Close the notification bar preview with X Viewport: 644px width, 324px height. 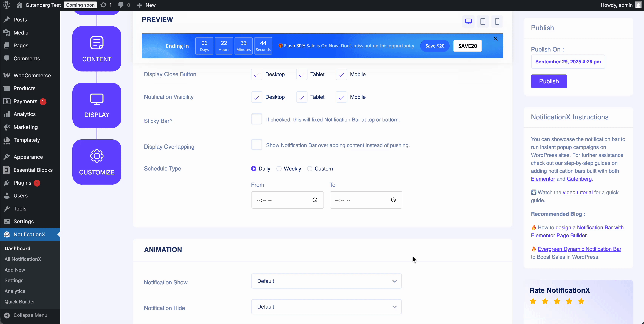495,39
